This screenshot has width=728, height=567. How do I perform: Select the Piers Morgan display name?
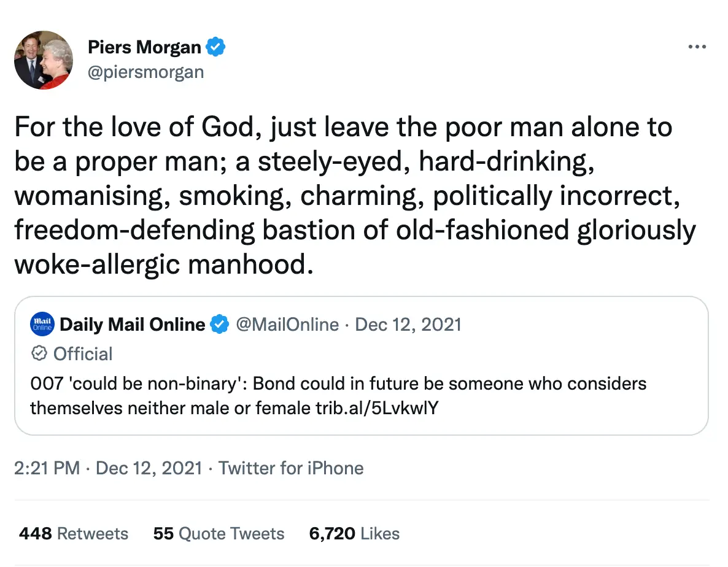coord(144,47)
